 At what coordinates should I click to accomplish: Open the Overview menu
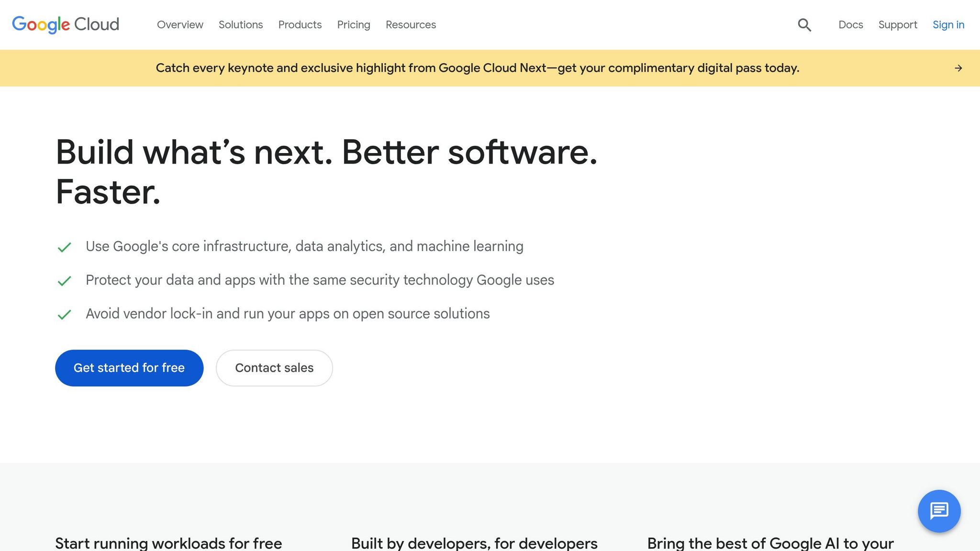[180, 25]
